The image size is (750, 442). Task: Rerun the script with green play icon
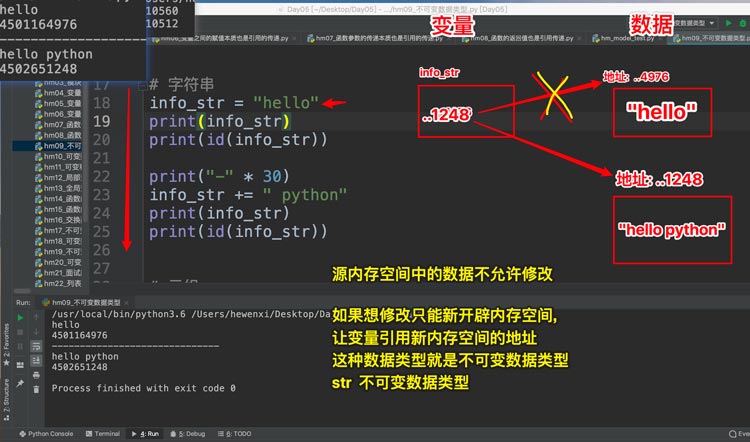point(20,318)
